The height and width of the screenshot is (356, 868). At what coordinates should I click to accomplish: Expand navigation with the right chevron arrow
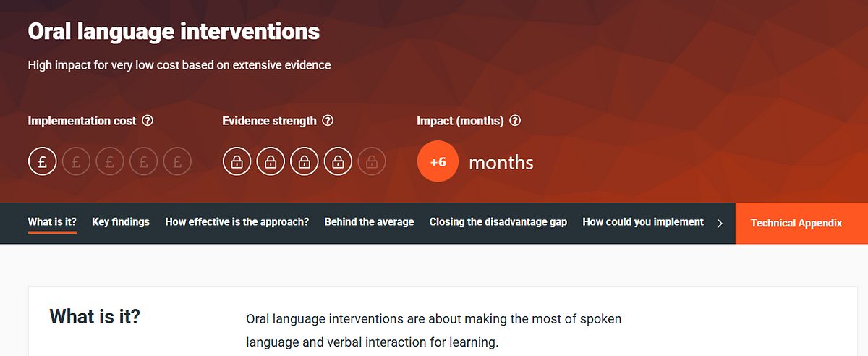(x=719, y=223)
